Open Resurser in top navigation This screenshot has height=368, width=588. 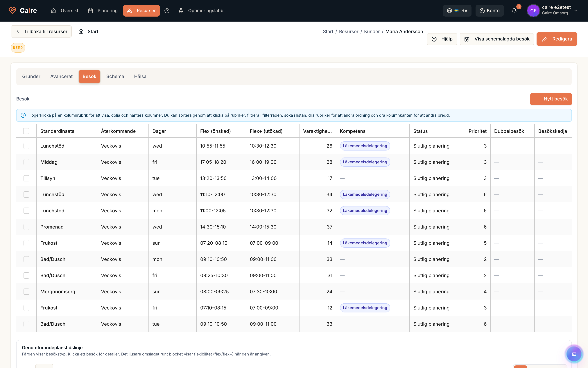point(141,11)
